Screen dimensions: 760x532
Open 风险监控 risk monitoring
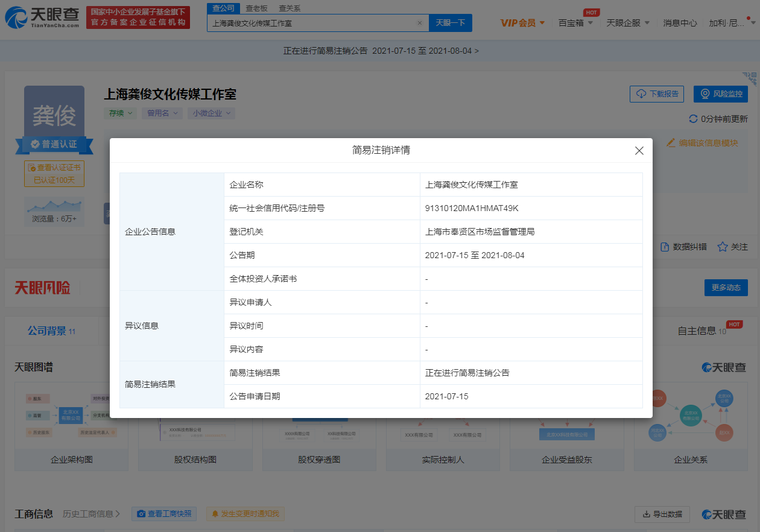pyautogui.click(x=721, y=94)
